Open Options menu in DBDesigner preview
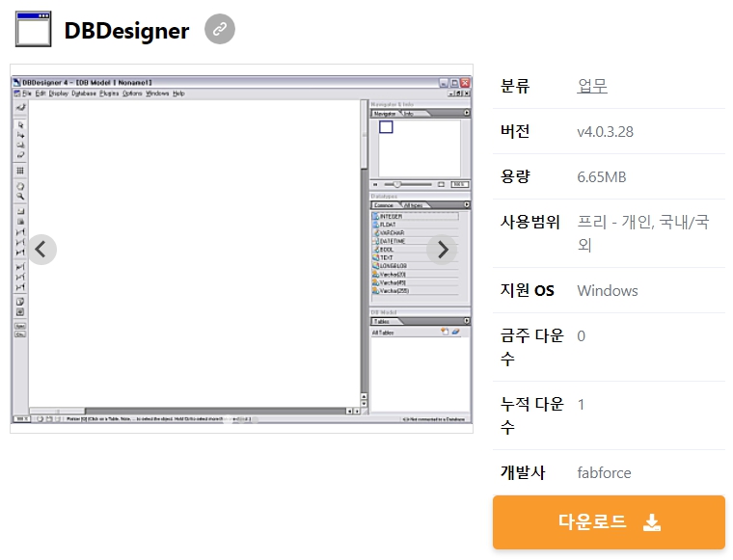 (132, 93)
